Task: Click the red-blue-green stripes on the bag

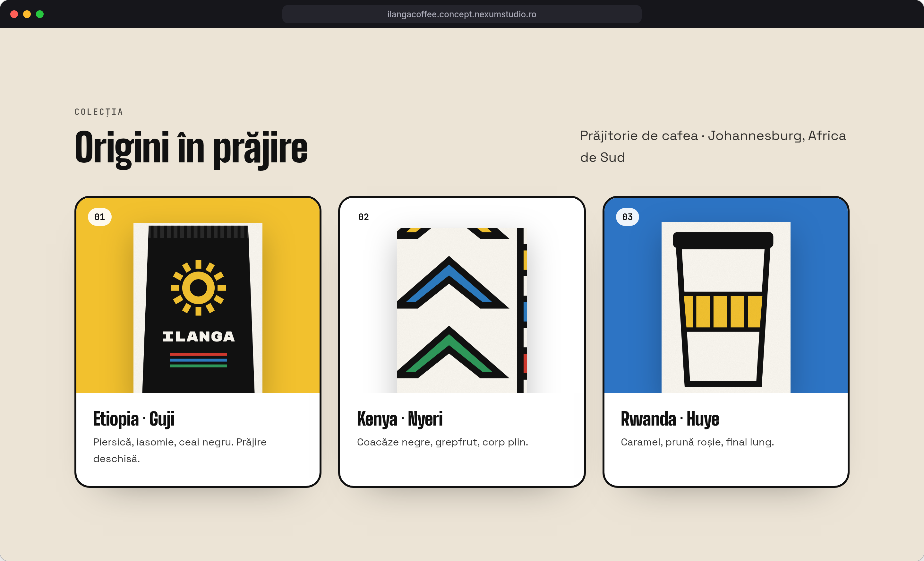Action: coord(198,360)
